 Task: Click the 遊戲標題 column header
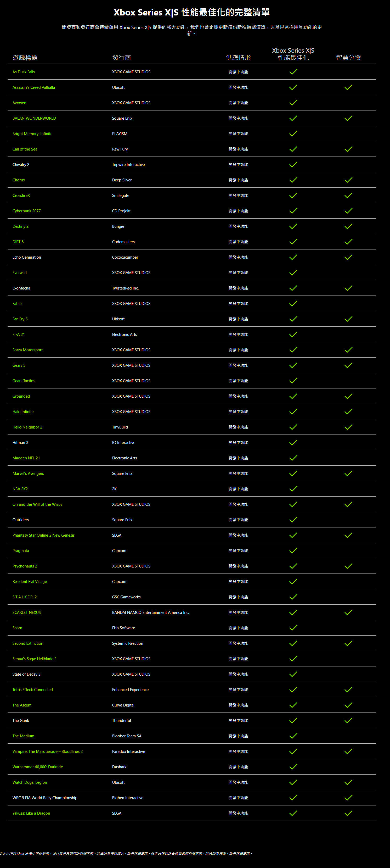25,58
